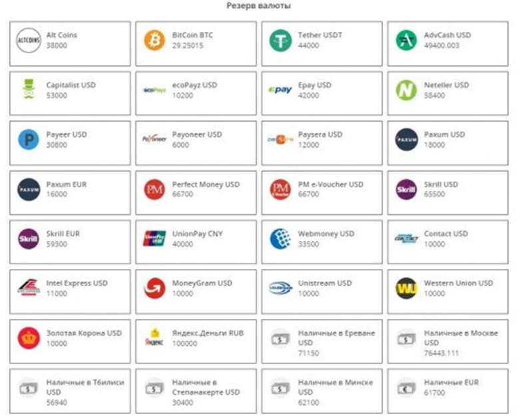Open the Capitalist USD reserve card
Screen dimensions: 520x420
[x=70, y=91]
